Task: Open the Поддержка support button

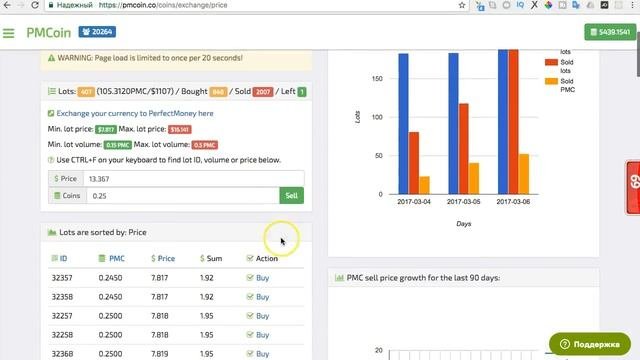Action: click(x=590, y=344)
